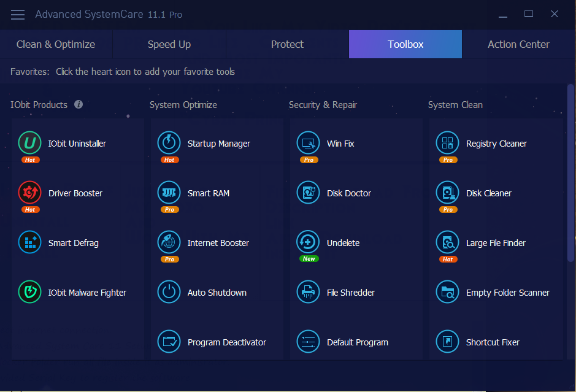
Task: Click the Empty Folder Scanner text label
Action: click(x=508, y=293)
